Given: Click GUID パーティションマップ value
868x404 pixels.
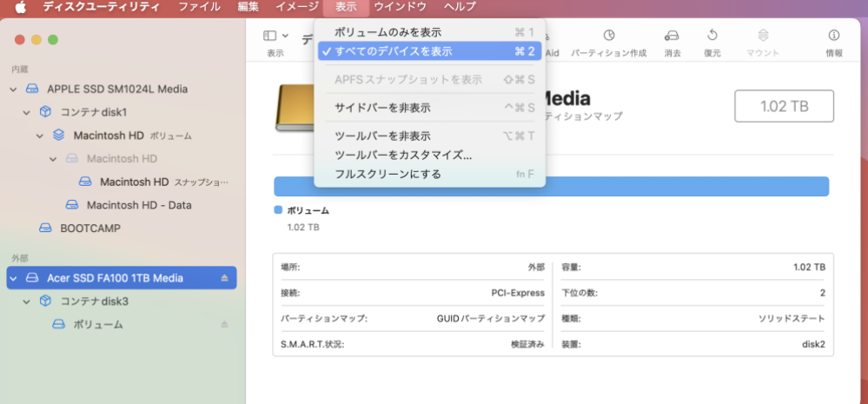Looking at the screenshot, I should click(x=491, y=319).
